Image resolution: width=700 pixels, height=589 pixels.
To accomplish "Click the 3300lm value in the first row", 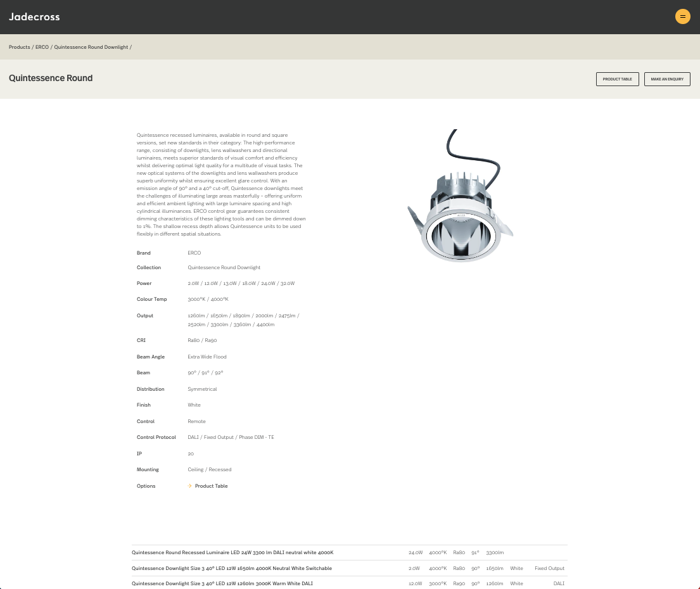I will tap(495, 553).
